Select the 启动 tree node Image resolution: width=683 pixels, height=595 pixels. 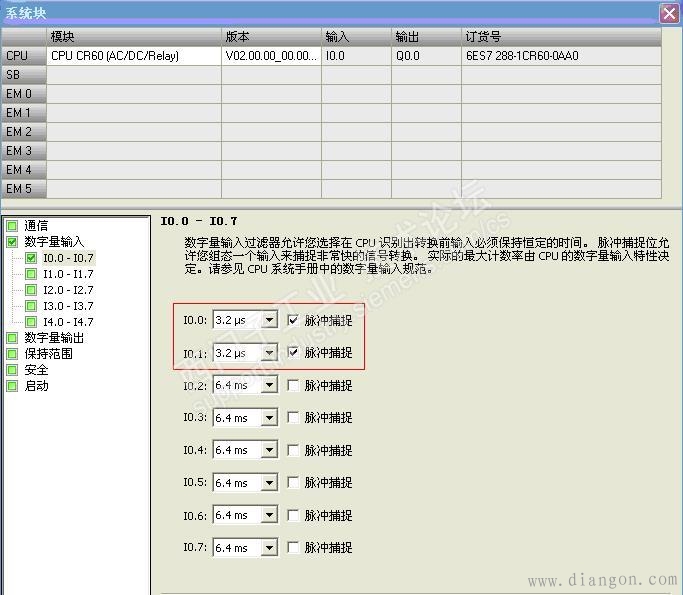[x=36, y=386]
